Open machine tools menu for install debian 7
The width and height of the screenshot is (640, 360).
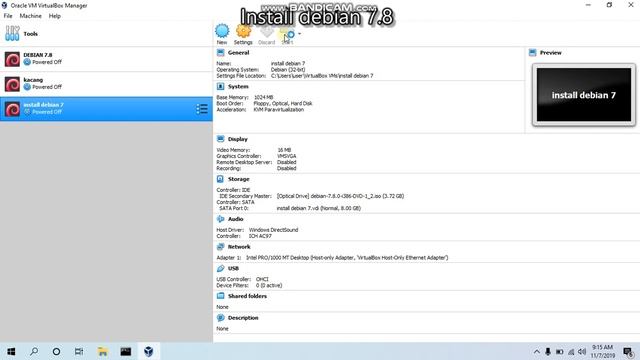pyautogui.click(x=202, y=109)
